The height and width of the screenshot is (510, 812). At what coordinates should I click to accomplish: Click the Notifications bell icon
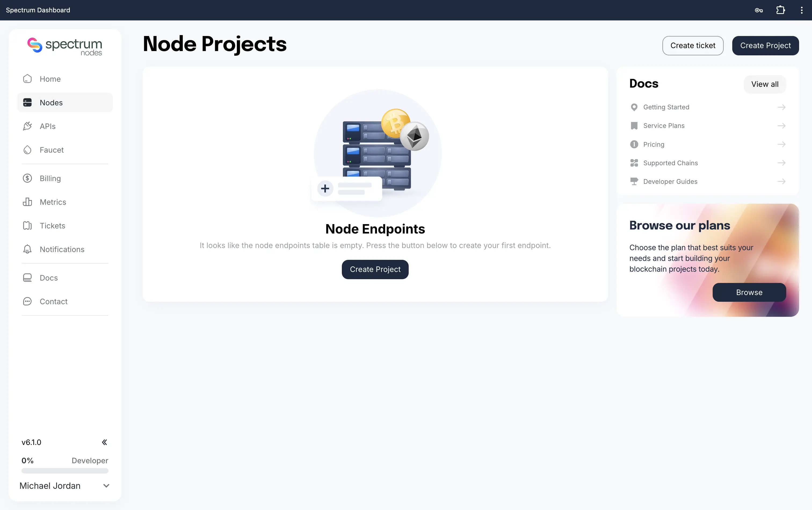coord(27,249)
